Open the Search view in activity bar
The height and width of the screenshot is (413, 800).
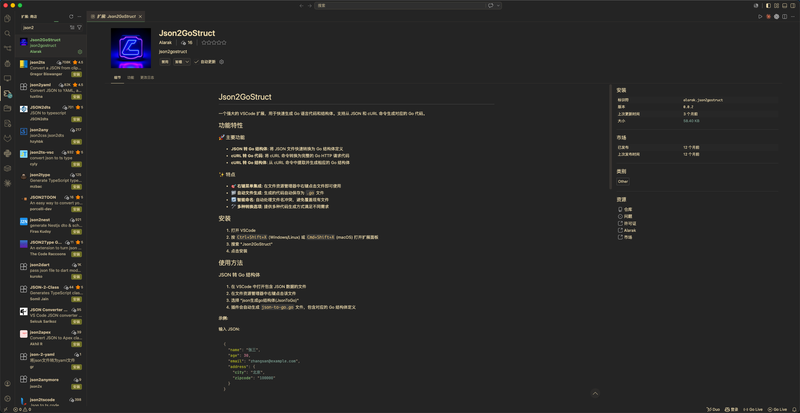tap(7, 34)
